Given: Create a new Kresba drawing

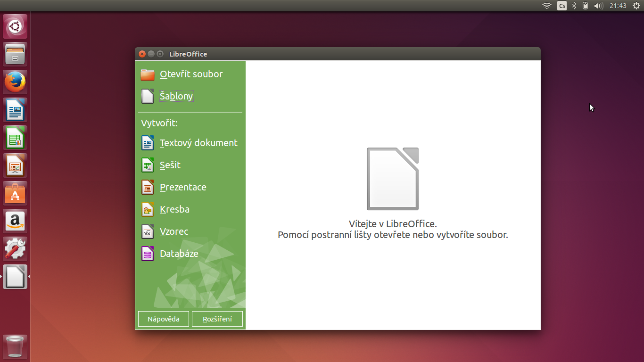Looking at the screenshot, I should [174, 209].
